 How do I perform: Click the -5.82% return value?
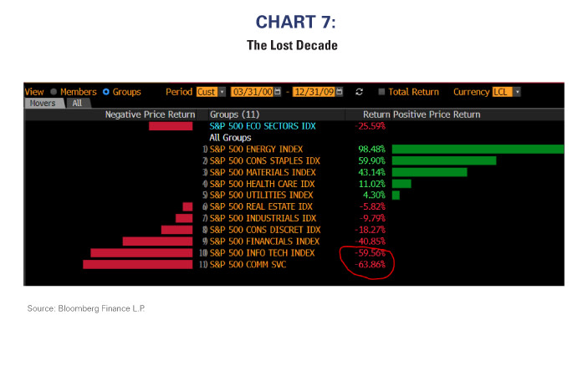pos(372,206)
